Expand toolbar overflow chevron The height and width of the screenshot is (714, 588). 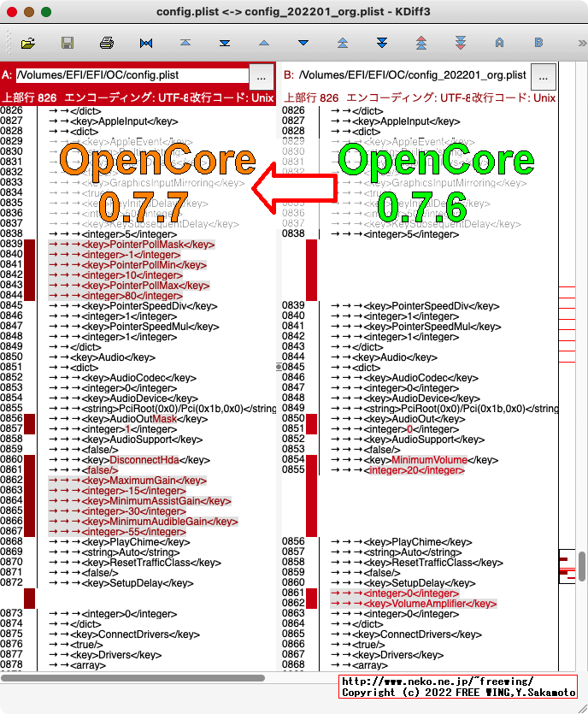click(582, 44)
